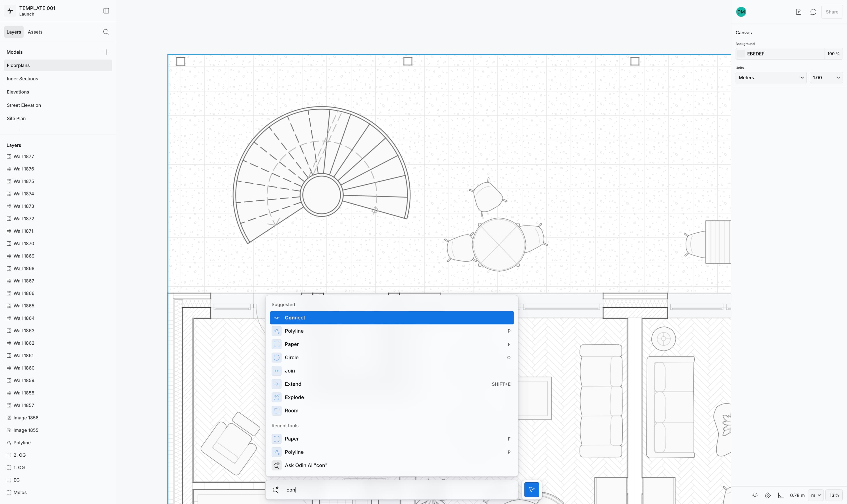Choose Paper in the Suggested list
Image resolution: width=847 pixels, height=504 pixels.
[x=392, y=344]
